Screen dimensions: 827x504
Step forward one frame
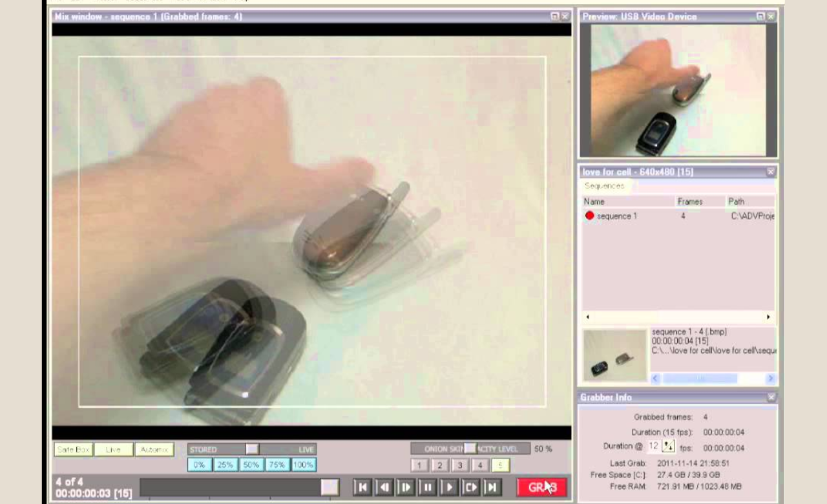pos(406,487)
